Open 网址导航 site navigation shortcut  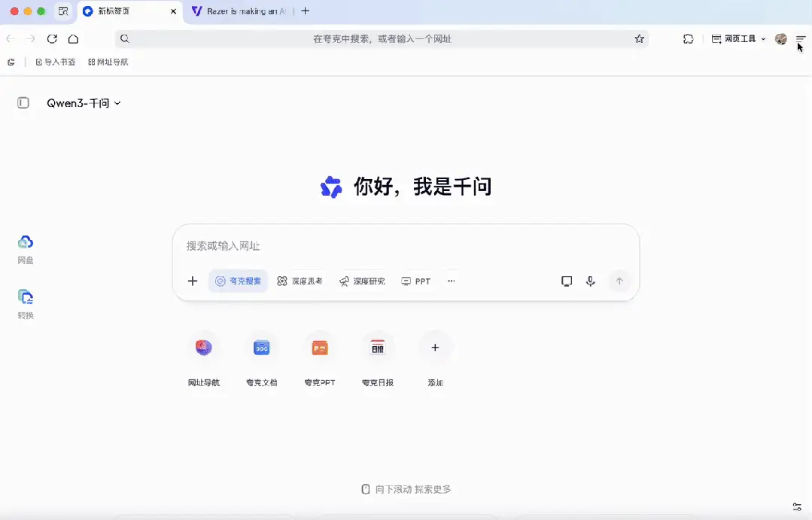[x=203, y=347]
